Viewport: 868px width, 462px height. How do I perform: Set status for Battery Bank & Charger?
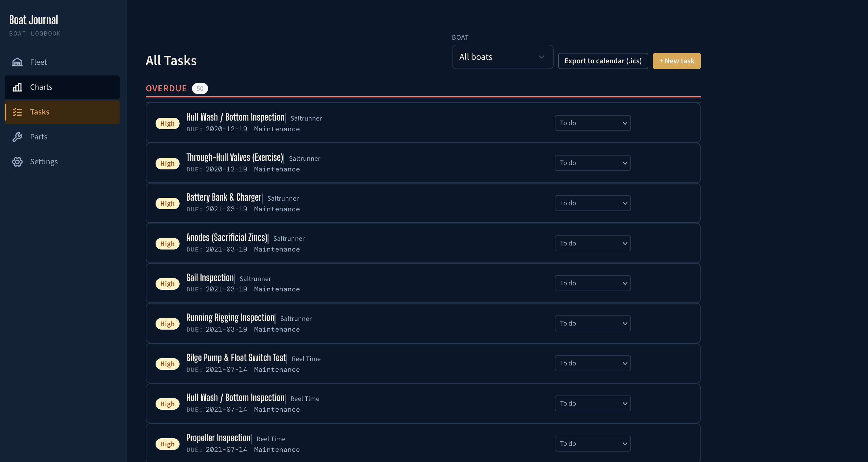click(593, 203)
